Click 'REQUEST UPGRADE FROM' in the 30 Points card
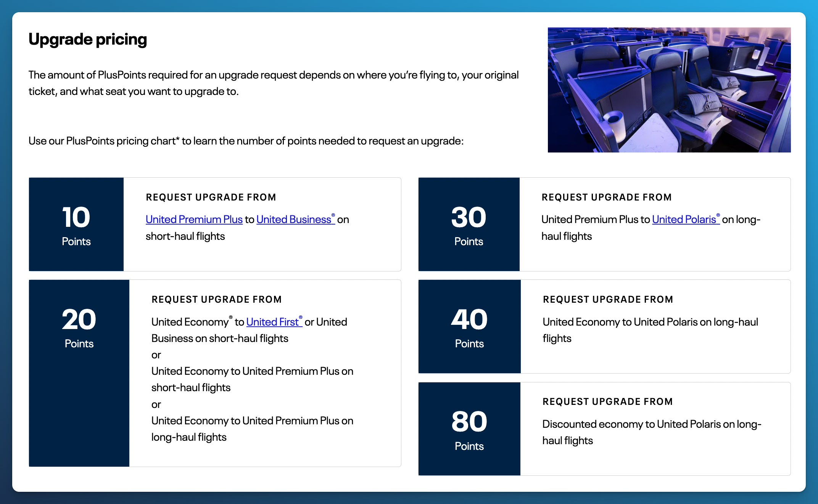 (607, 197)
